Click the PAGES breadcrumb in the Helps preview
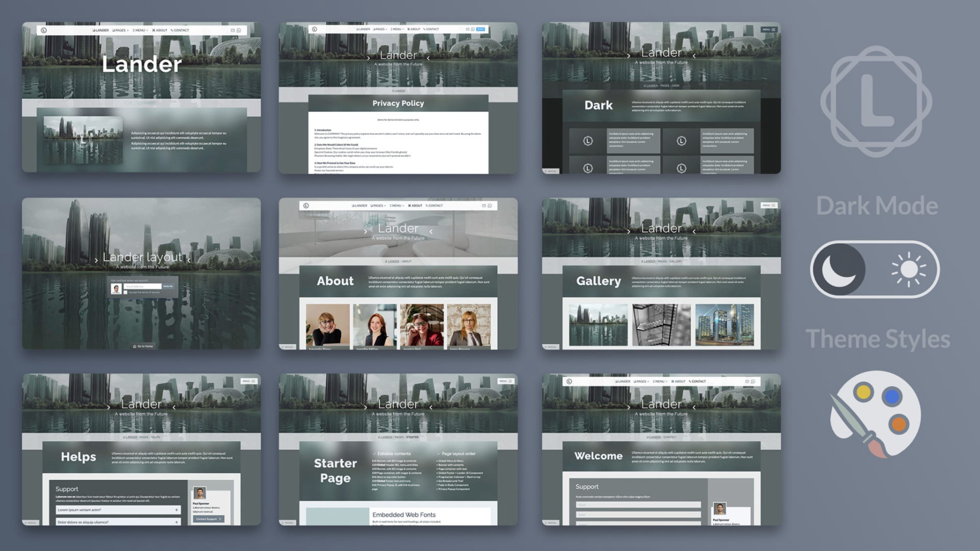Screen dimensions: 980x551 coord(144,437)
